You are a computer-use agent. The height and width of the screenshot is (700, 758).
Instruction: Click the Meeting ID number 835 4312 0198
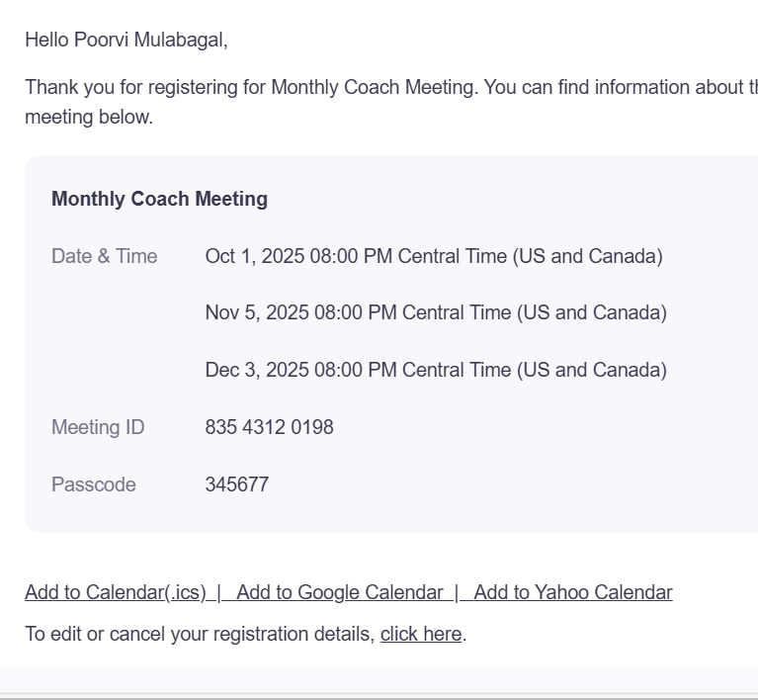269,427
